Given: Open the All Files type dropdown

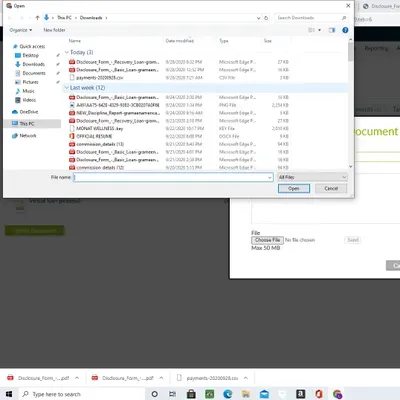Looking at the screenshot, I should (312, 177).
